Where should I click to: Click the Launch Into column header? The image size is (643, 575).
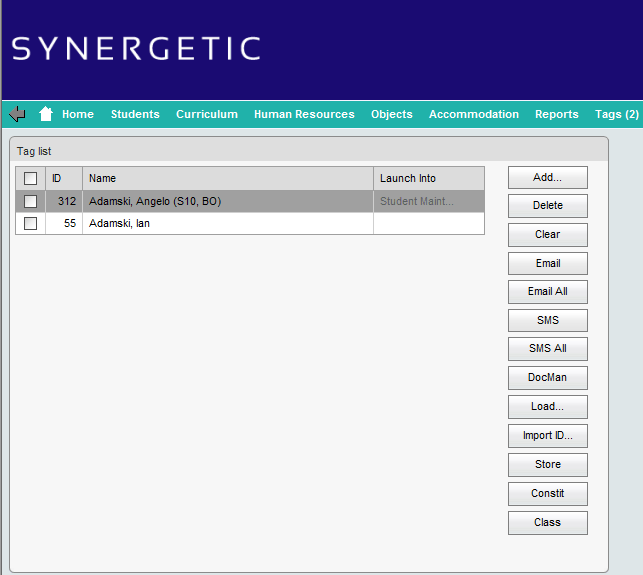(429, 178)
